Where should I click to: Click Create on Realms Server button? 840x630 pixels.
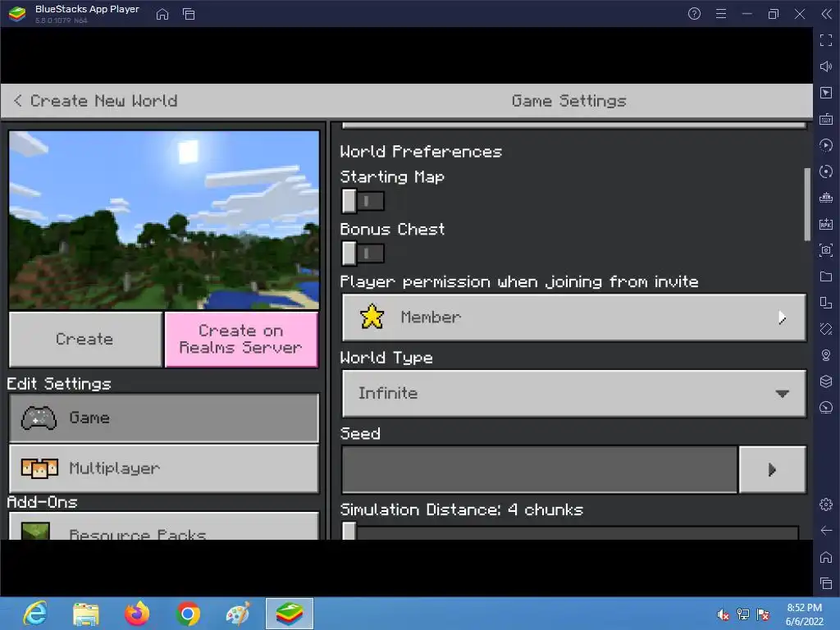point(241,339)
